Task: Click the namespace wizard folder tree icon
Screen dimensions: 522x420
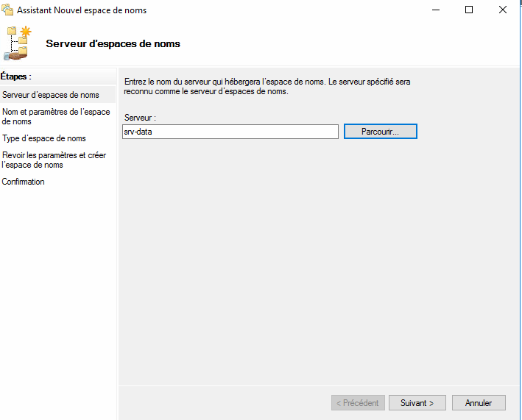Action: click(x=18, y=43)
